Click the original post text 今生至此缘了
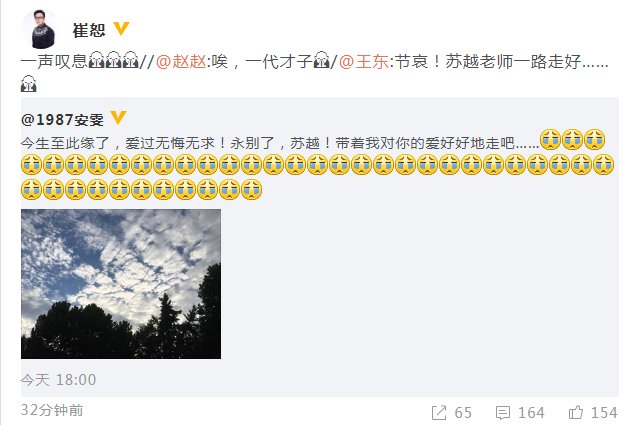639x425 pixels. pos(65,143)
